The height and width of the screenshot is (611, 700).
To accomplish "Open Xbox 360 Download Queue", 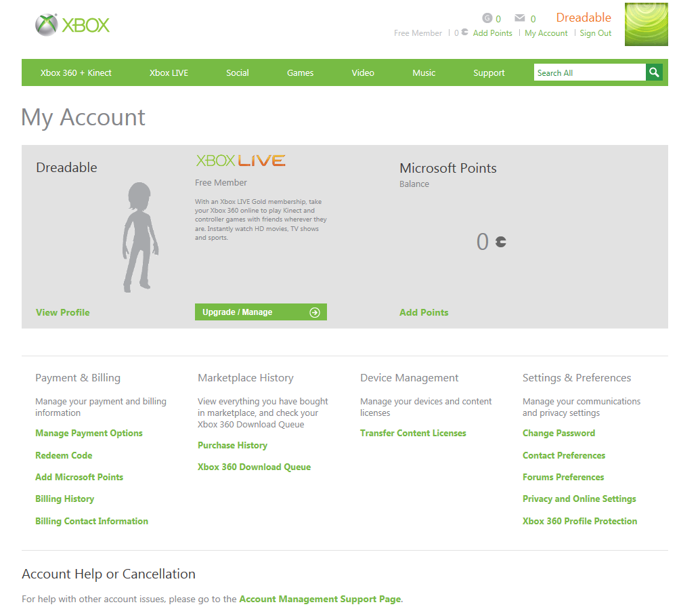I will (254, 467).
